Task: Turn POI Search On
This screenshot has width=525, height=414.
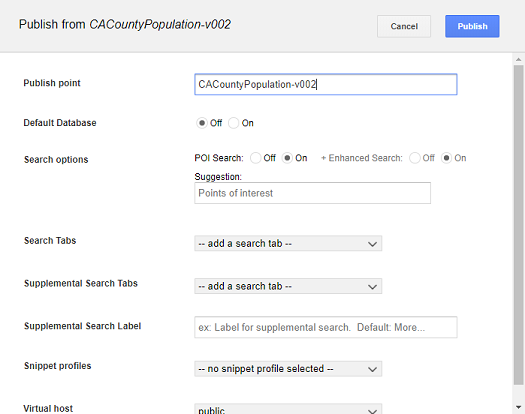Action: point(287,158)
